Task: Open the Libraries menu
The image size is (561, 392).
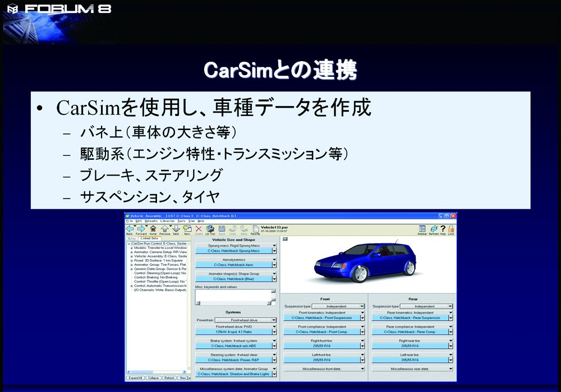Action: coord(167,221)
